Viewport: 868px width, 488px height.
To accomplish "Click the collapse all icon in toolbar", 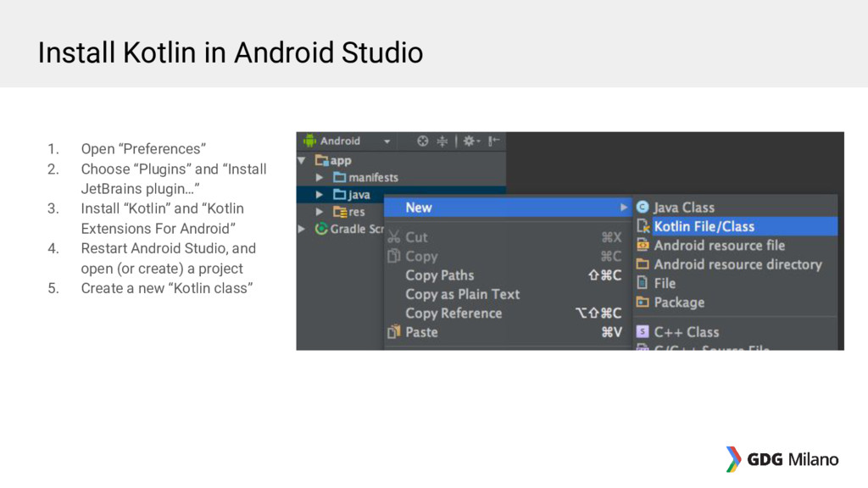I will (442, 141).
